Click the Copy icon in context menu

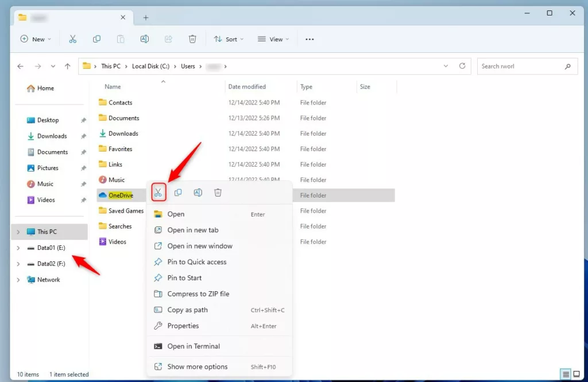[178, 193]
